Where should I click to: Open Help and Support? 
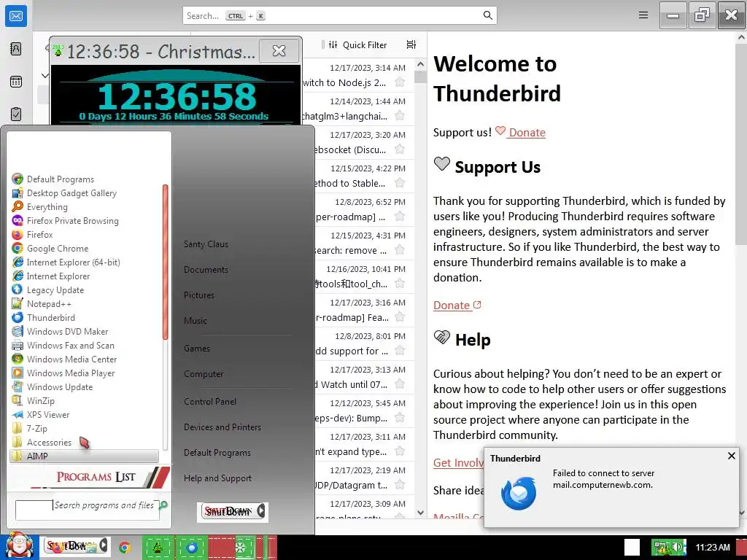tap(217, 478)
